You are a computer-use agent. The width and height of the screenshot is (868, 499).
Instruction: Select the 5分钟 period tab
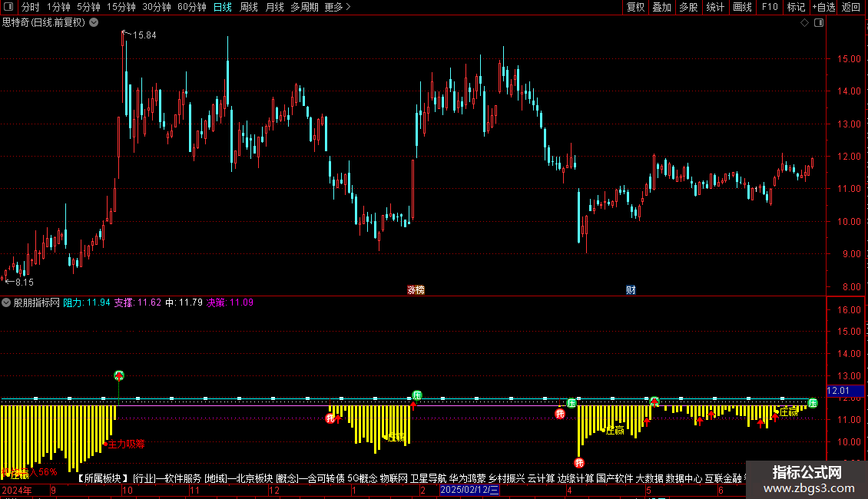click(x=88, y=7)
